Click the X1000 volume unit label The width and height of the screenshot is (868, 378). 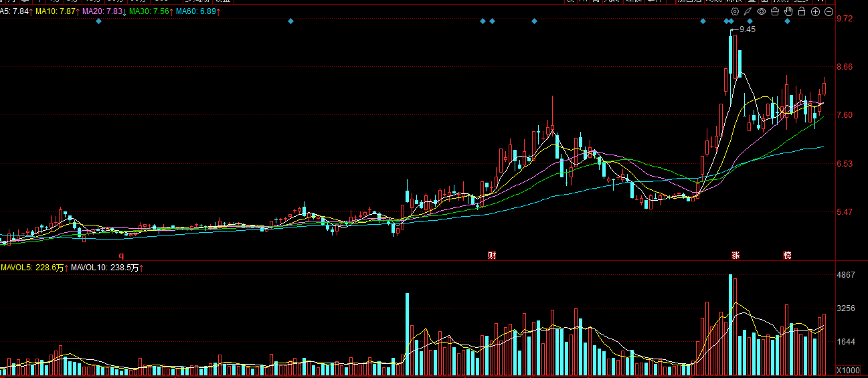[849, 371]
